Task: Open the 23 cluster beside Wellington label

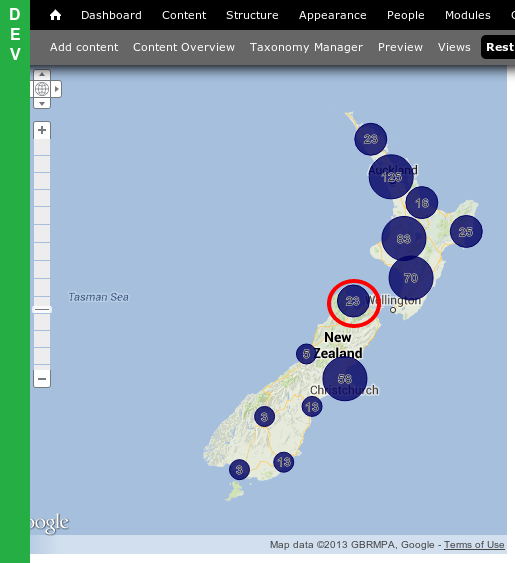Action: tap(353, 301)
